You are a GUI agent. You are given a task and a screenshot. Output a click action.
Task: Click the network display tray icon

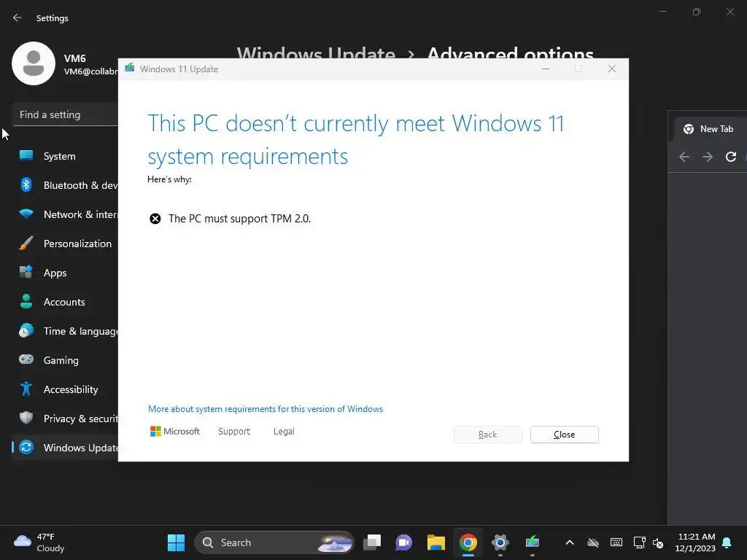[639, 542]
